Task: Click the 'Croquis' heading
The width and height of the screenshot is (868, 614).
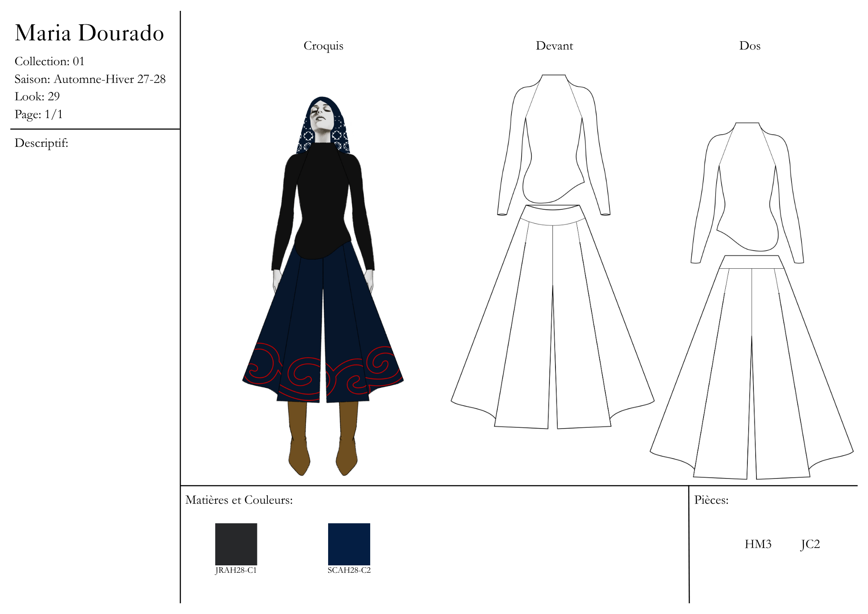Action: [323, 46]
